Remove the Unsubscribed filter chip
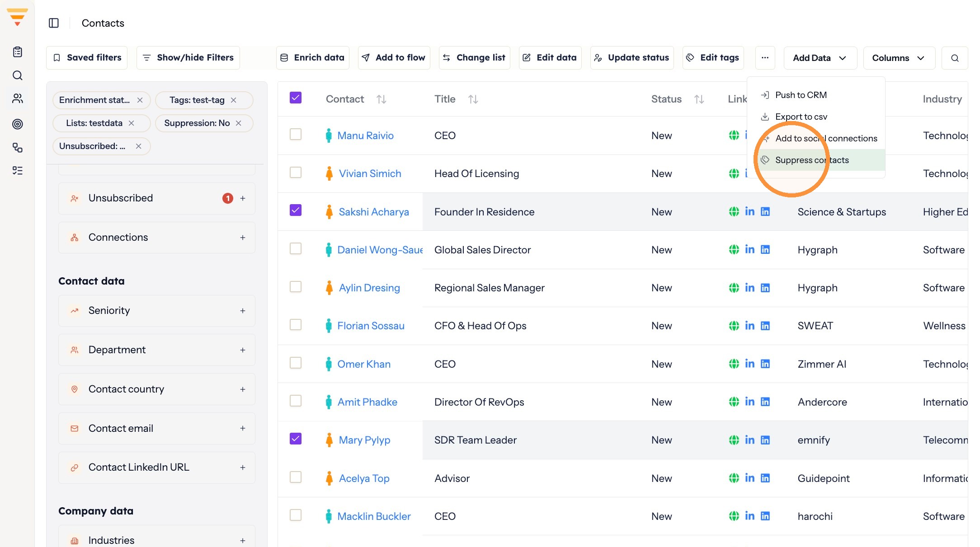This screenshot has height=547, width=980. tap(139, 146)
